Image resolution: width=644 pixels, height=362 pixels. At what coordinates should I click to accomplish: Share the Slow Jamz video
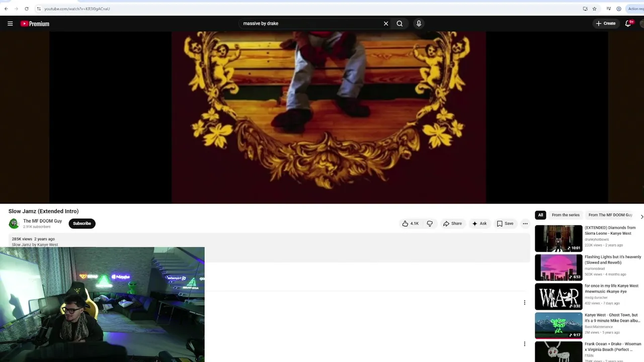[x=452, y=224]
